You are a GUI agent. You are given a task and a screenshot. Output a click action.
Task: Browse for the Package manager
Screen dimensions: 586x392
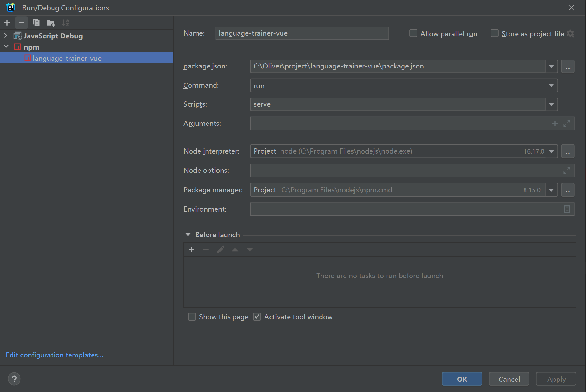coord(568,190)
